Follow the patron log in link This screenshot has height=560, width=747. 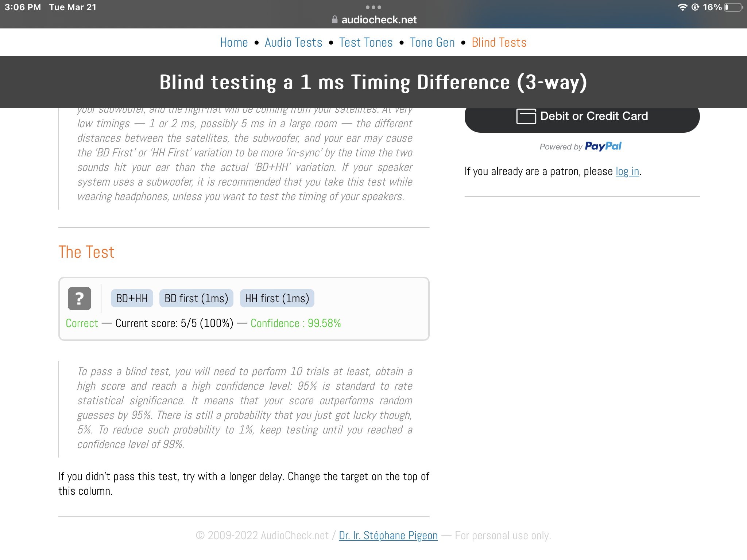coord(627,171)
